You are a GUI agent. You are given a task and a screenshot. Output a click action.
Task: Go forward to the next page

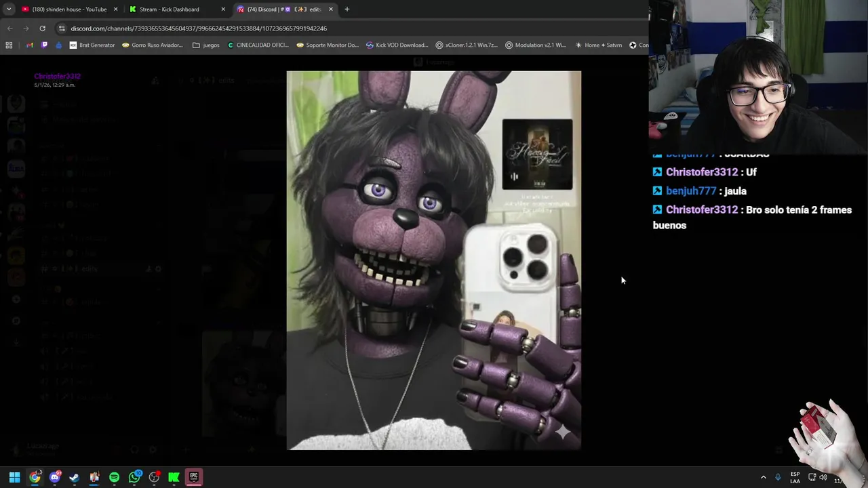pyautogui.click(x=26, y=28)
